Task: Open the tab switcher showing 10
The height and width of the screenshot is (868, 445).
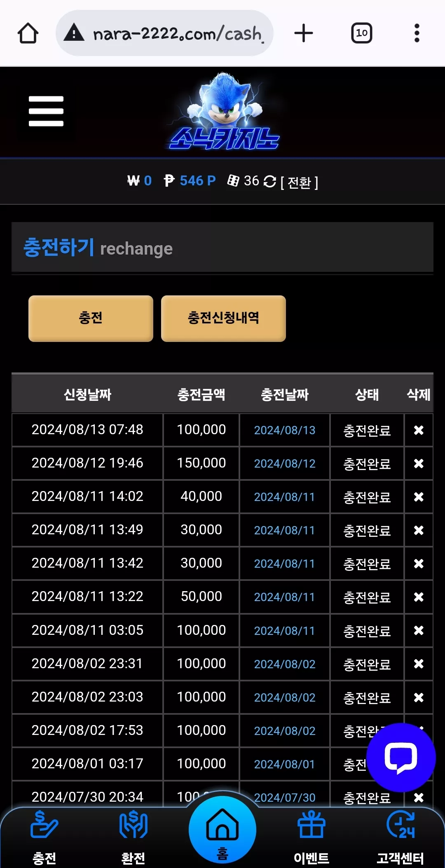Action: pyautogui.click(x=362, y=33)
